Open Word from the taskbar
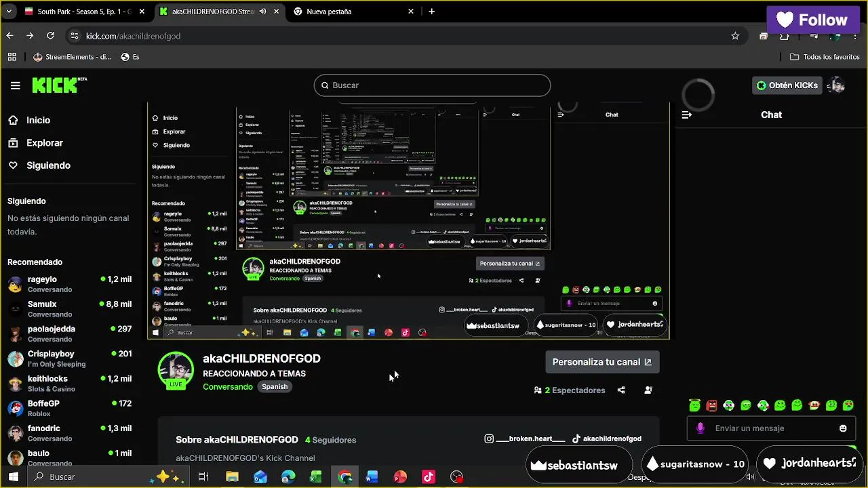The height and width of the screenshot is (488, 868). click(x=372, y=477)
